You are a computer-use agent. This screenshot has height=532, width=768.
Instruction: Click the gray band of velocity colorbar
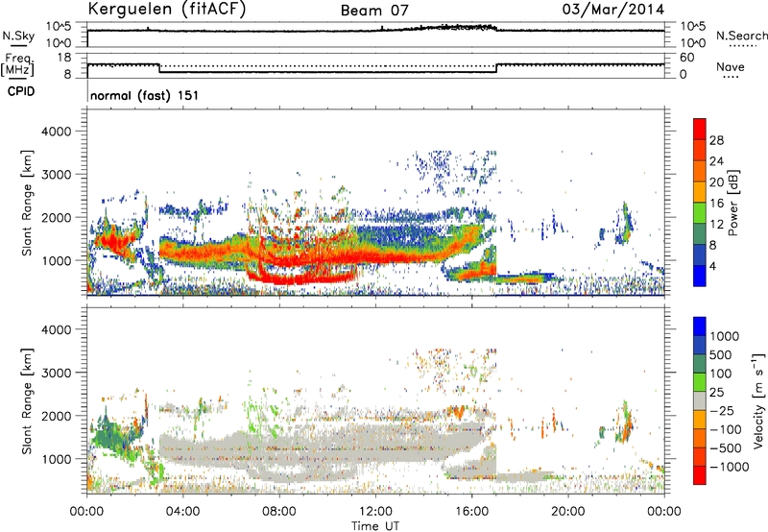tap(700, 400)
